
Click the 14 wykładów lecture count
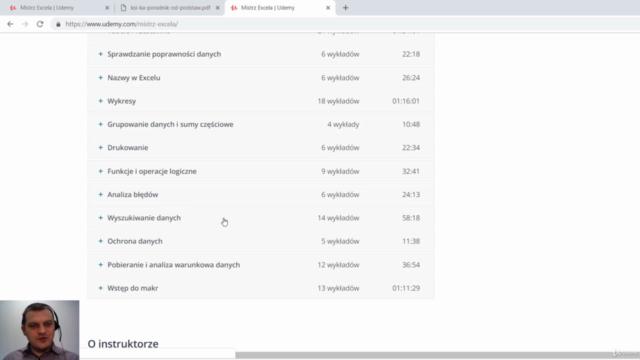point(338,218)
